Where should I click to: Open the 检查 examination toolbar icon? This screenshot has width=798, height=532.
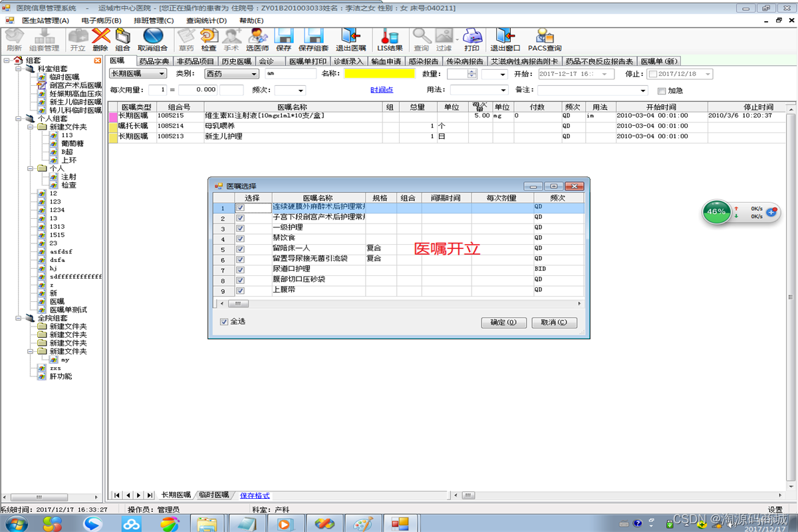(209, 39)
